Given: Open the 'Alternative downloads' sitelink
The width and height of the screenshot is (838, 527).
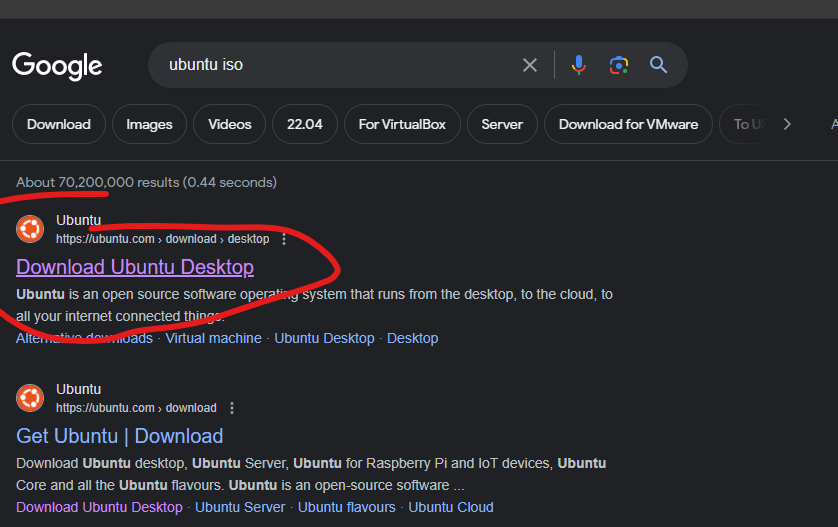Looking at the screenshot, I should 84,338.
